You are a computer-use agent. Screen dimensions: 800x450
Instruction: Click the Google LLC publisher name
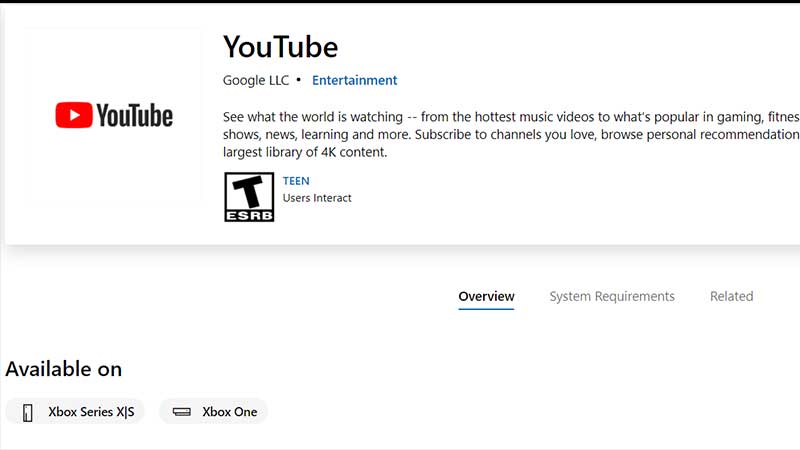[x=256, y=80]
